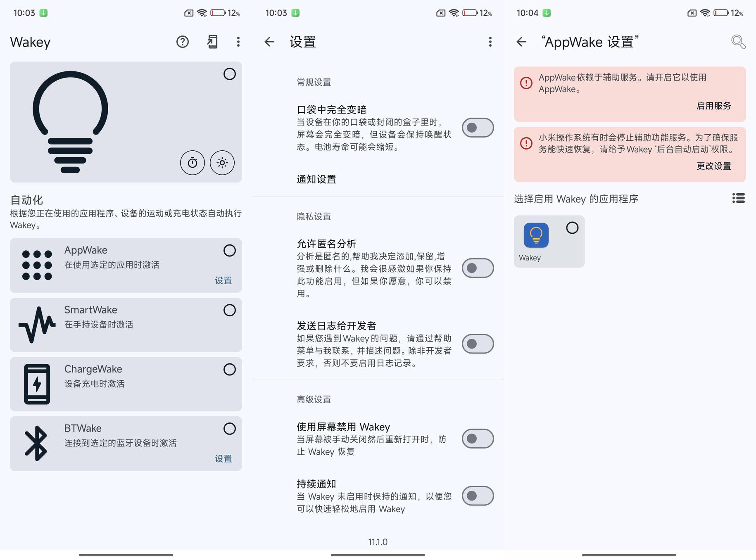Enable the SmartWake radio button
756x560 pixels.
coord(229,310)
